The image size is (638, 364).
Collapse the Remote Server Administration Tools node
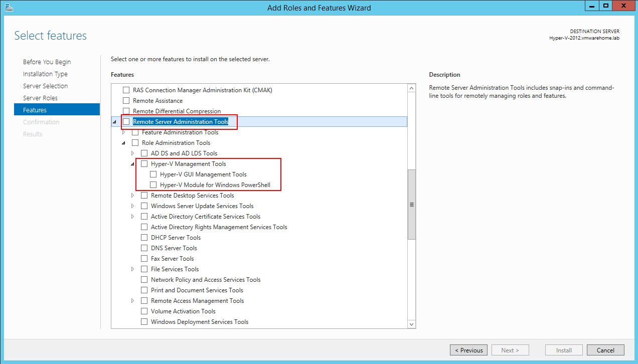(x=115, y=122)
